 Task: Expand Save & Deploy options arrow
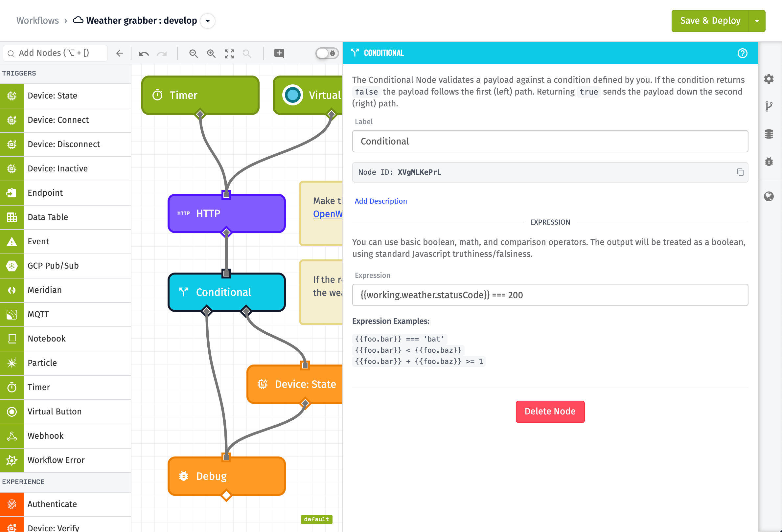pyautogui.click(x=757, y=21)
